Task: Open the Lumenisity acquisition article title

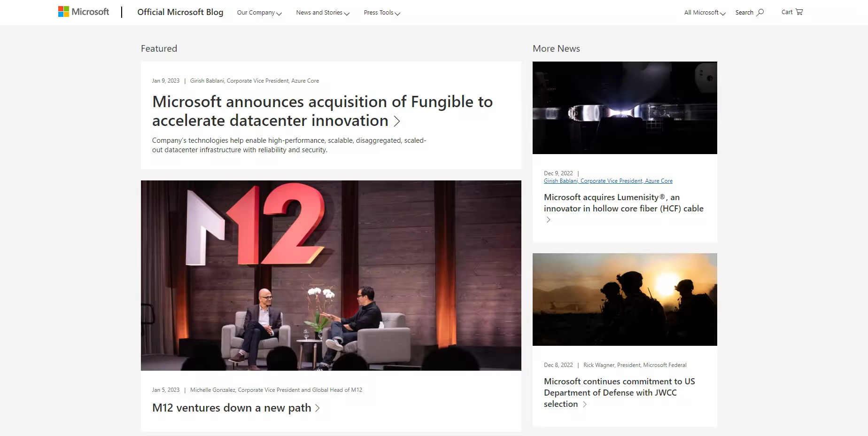Action: [623, 203]
